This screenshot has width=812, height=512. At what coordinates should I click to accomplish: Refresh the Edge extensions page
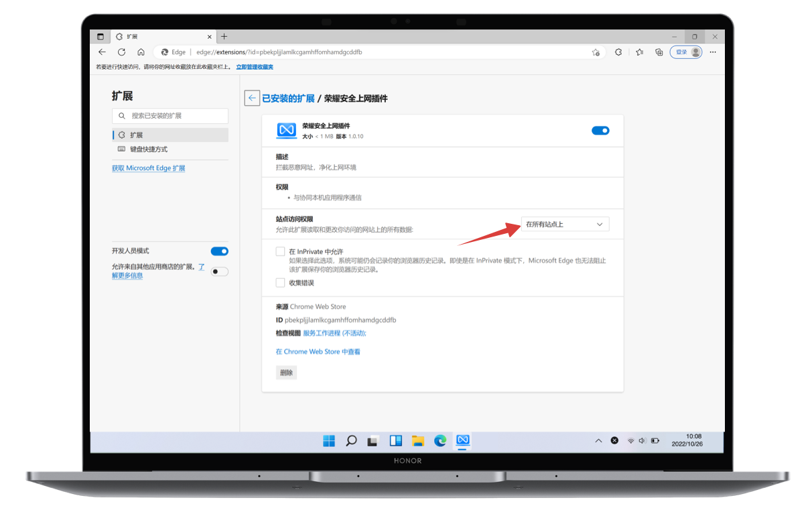(x=121, y=52)
